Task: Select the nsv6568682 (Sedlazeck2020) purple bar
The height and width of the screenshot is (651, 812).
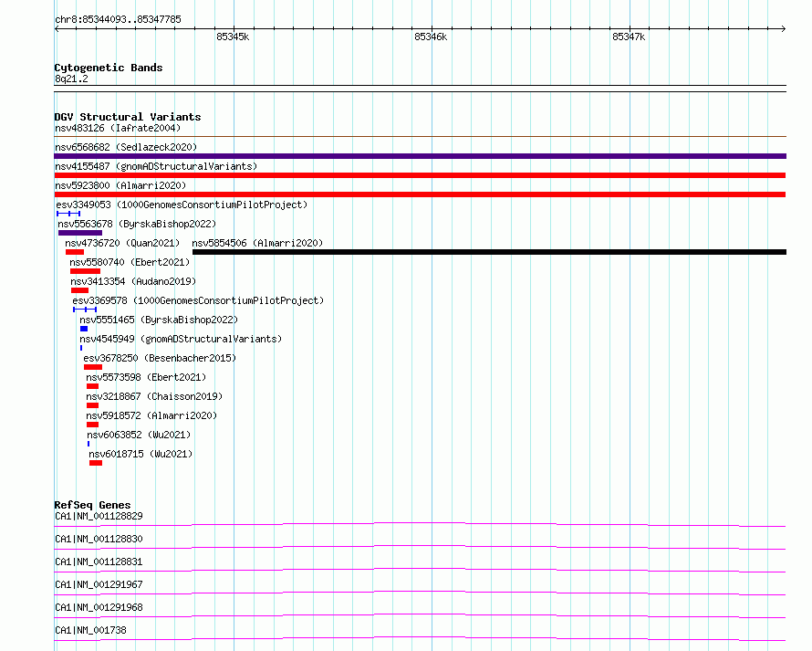Action: pyautogui.click(x=420, y=156)
